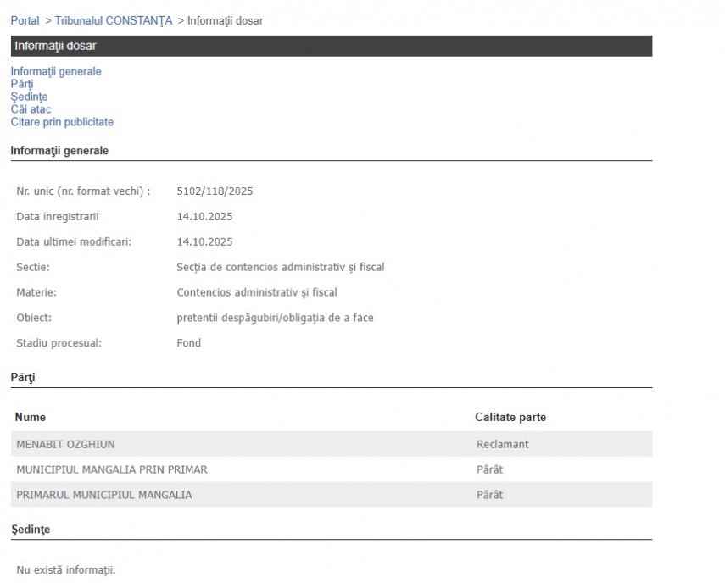
Task: Select the MUNICIPIUL MANGALIA PRIN PRIMAR row
Action: (x=112, y=469)
